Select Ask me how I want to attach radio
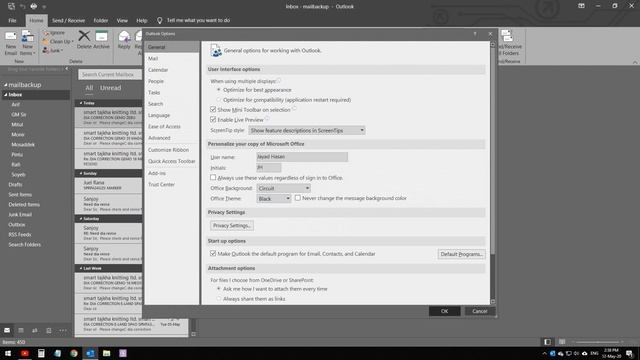The image size is (640, 360). point(219,289)
